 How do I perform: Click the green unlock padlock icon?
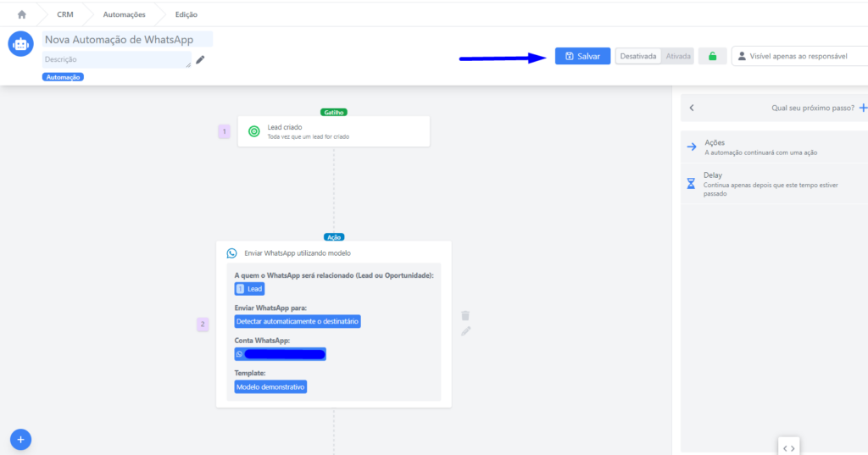(712, 57)
